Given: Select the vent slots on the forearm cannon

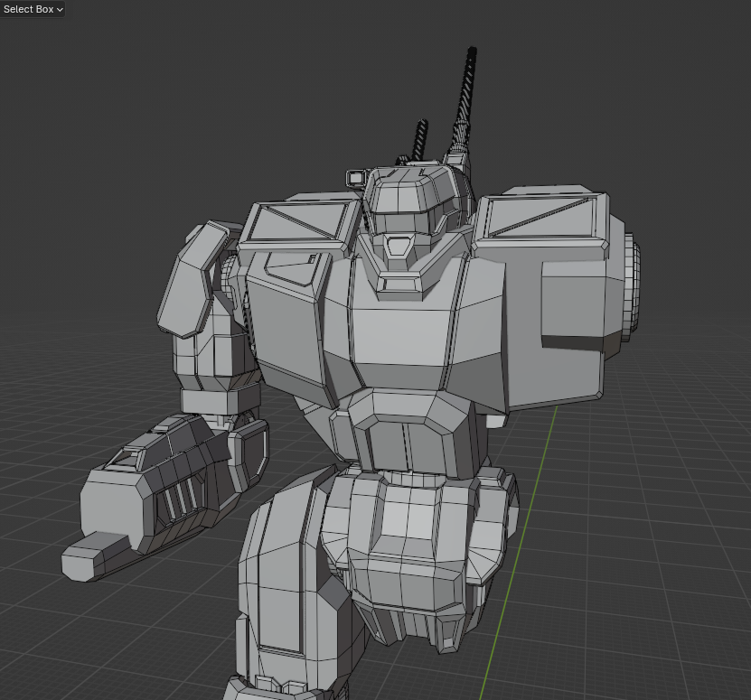Looking at the screenshot, I should coord(179,499).
